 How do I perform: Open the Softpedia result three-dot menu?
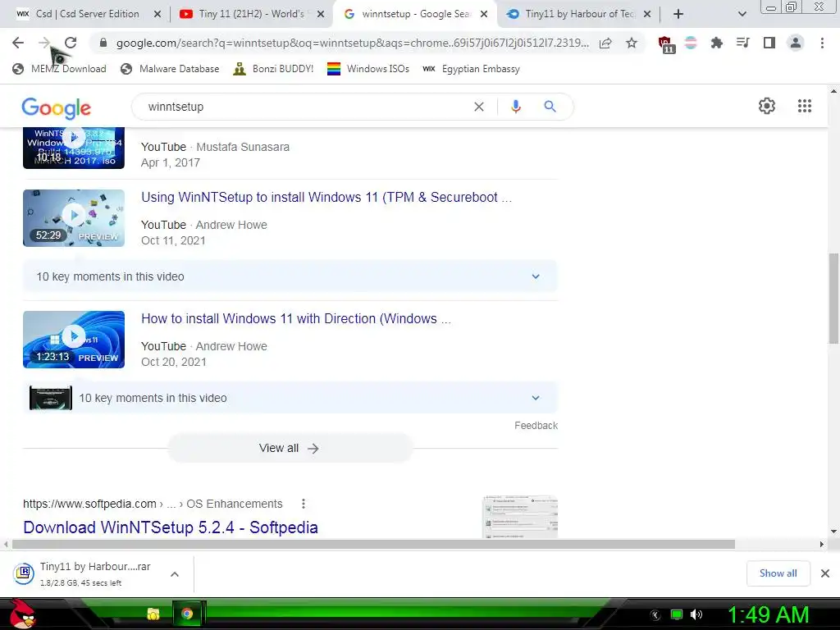[x=304, y=504]
